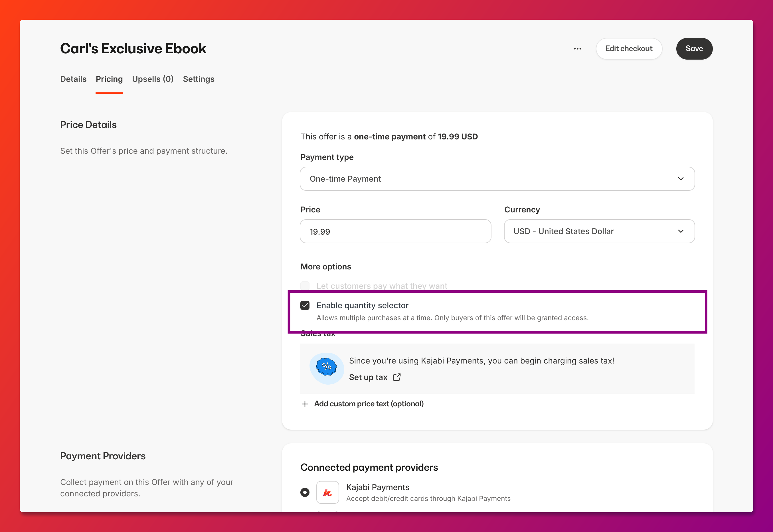The width and height of the screenshot is (773, 532).
Task: Click the Accept debit/credit cards description
Action: click(x=428, y=498)
